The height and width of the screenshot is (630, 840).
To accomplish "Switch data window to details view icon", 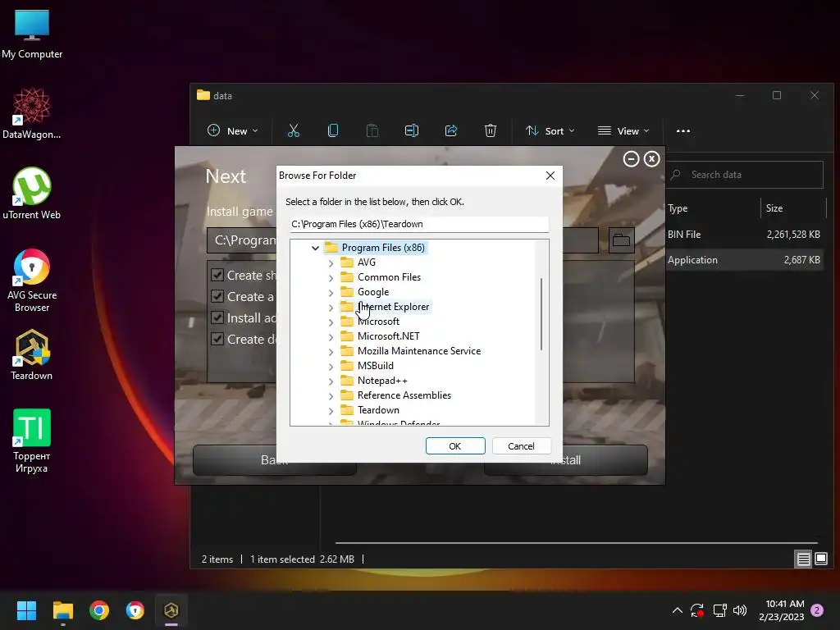I will (x=804, y=559).
